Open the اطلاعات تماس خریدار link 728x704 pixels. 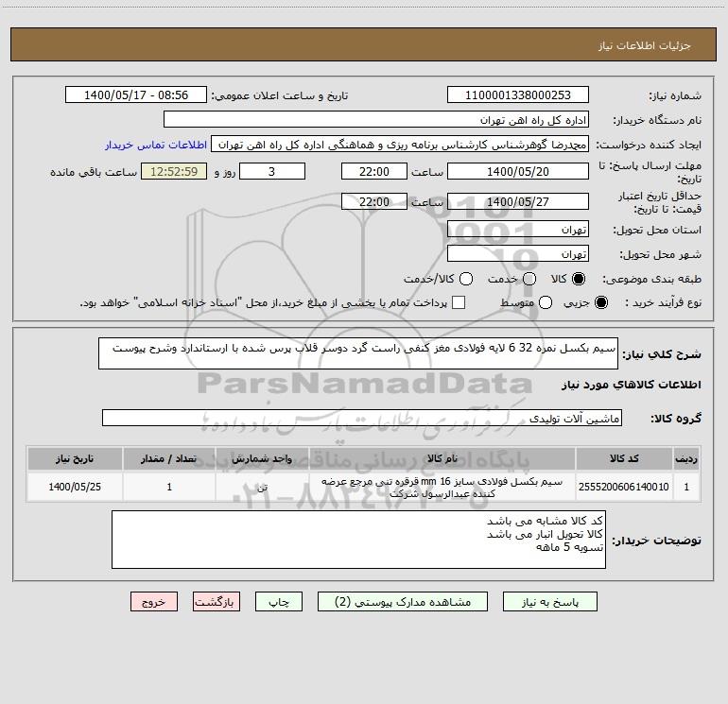pyautogui.click(x=156, y=145)
